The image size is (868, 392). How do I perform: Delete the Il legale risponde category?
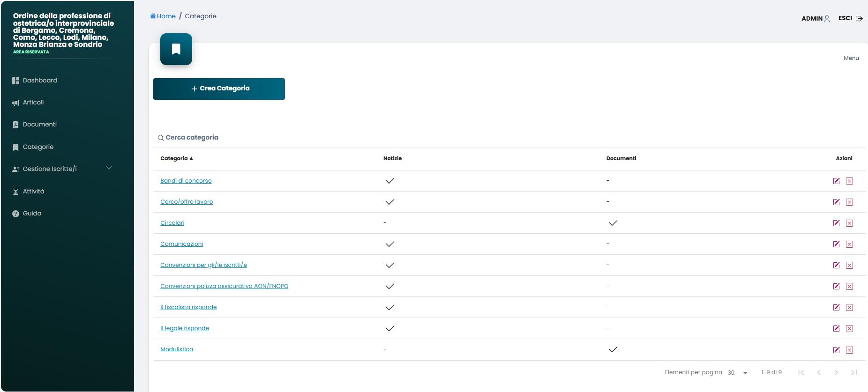point(849,329)
